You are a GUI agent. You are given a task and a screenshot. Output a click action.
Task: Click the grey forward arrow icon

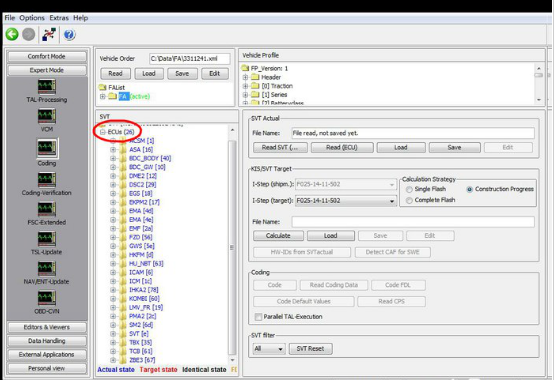coord(29,34)
